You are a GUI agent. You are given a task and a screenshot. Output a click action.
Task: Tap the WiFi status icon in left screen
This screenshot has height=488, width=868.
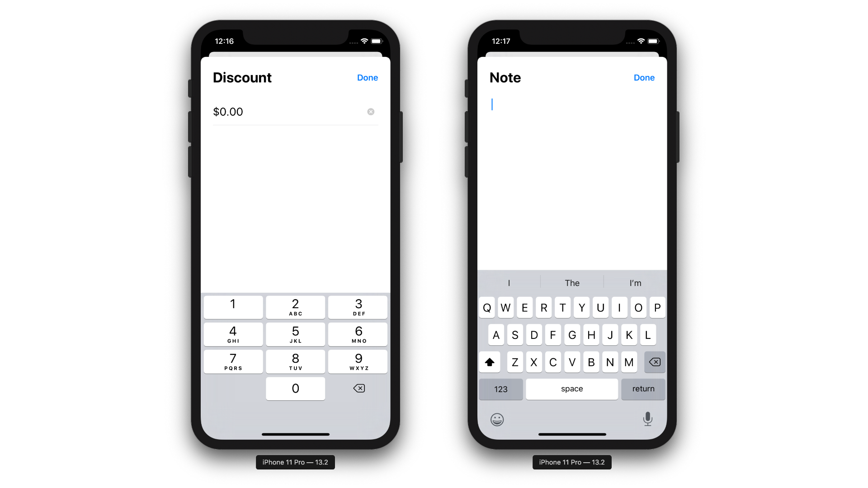tap(364, 41)
